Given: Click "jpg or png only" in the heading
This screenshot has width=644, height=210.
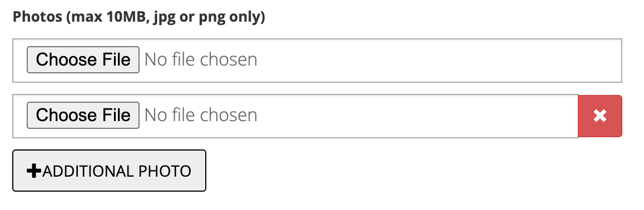Looking at the screenshot, I should pos(209,17).
